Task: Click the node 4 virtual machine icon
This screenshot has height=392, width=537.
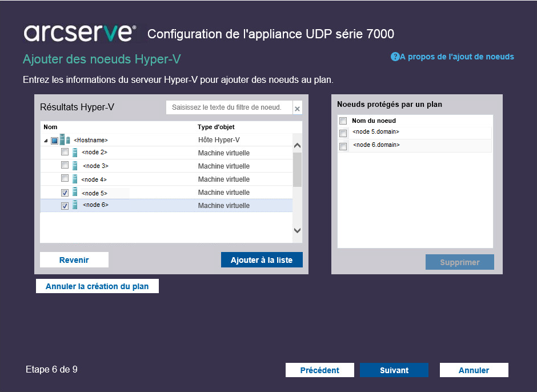Action: pos(75,179)
